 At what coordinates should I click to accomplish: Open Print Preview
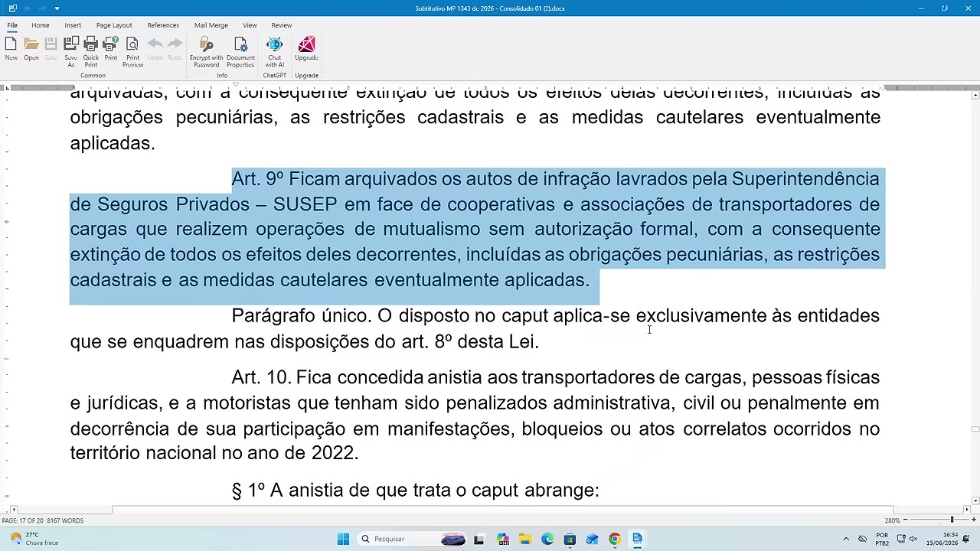(132, 51)
